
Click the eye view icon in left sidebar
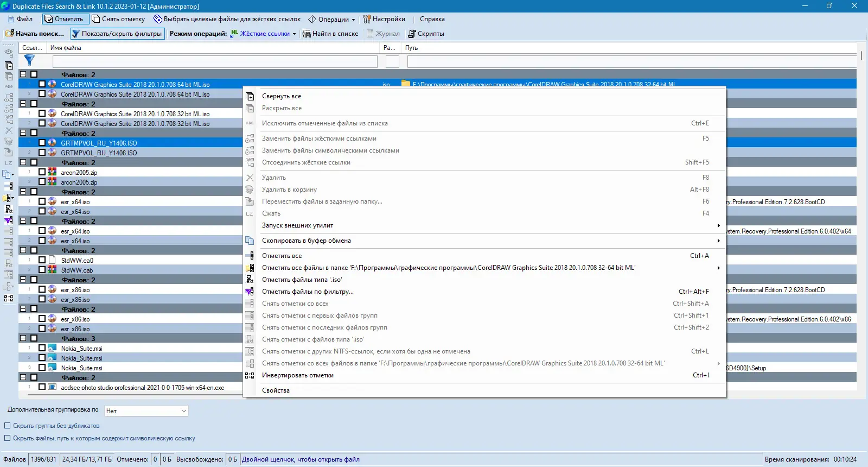(9, 53)
